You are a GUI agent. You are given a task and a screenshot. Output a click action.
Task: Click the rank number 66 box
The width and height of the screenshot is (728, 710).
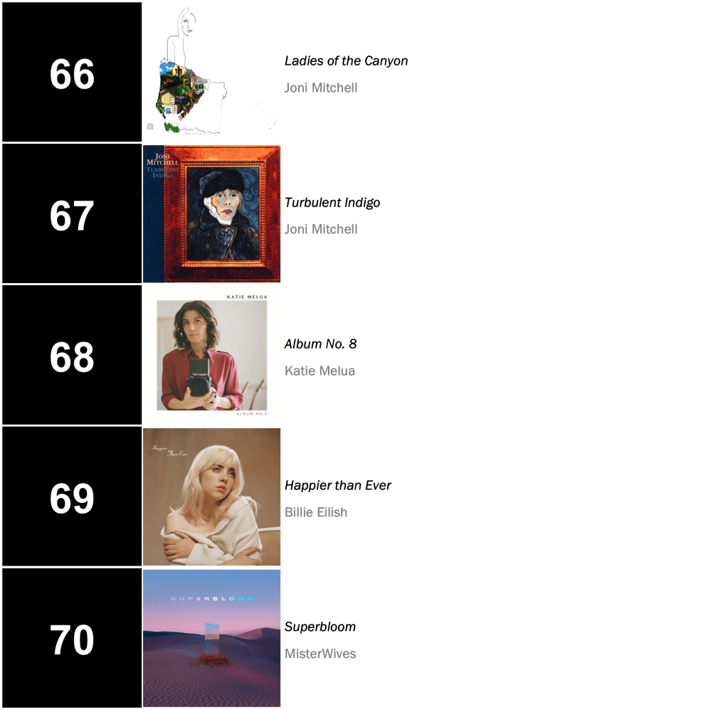point(72,73)
